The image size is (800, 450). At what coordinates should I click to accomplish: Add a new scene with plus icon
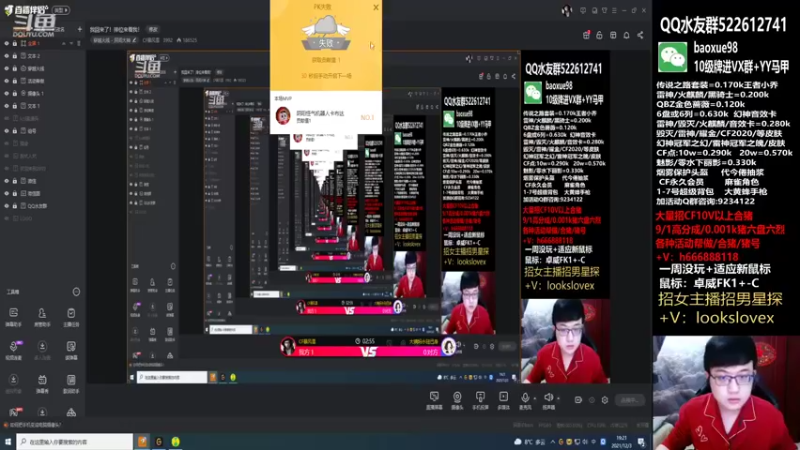(79, 29)
